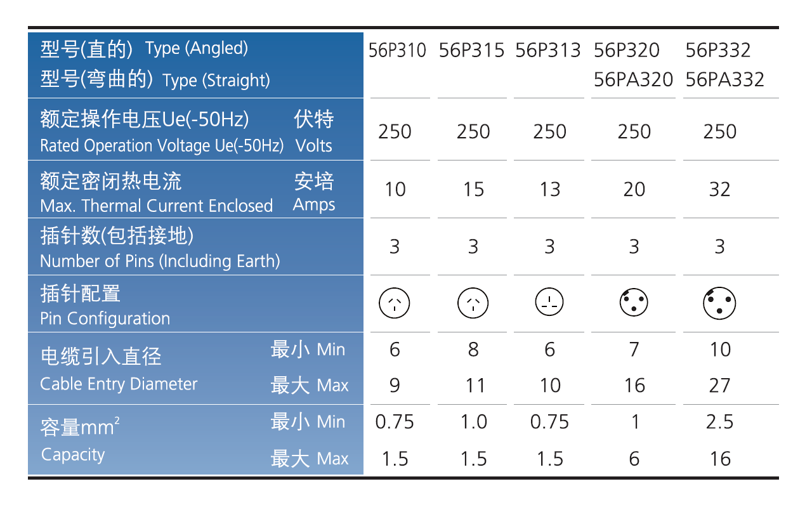This screenshot has height=505, width=812.
Task: Click the Capacity row label
Action: 73,455
